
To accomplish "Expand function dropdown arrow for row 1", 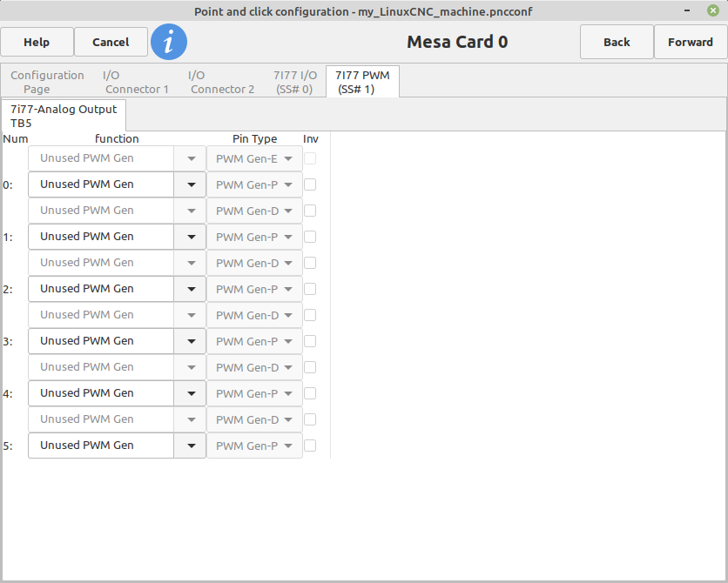I will click(191, 237).
